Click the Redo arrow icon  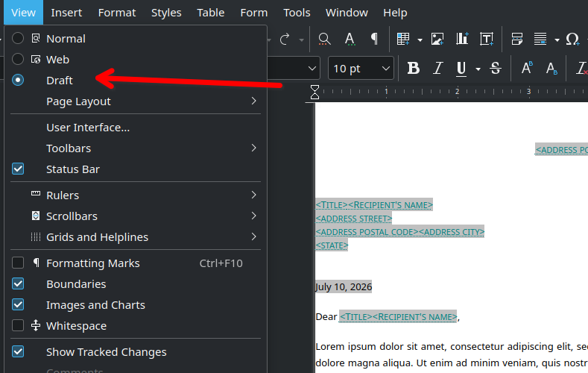[285, 39]
